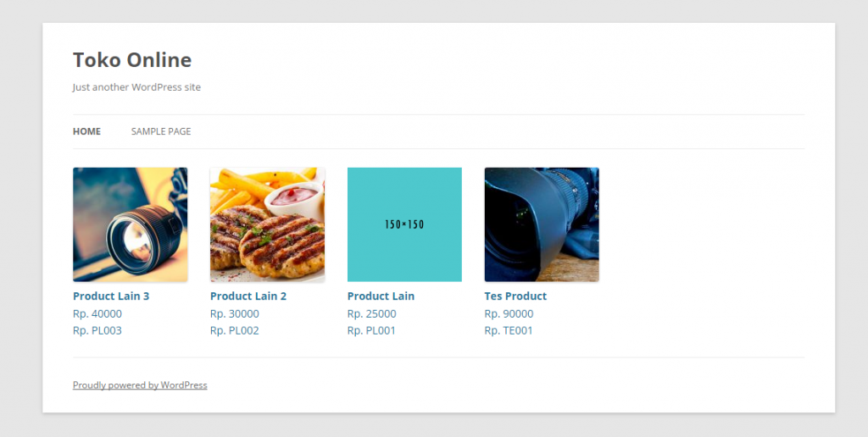Click the dark lens hood photo of Tes Product

click(542, 224)
